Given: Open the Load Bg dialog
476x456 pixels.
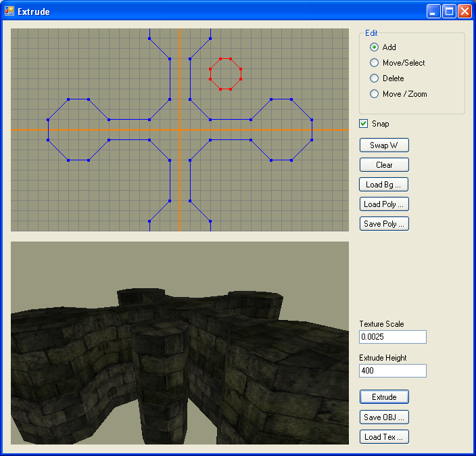Looking at the screenshot, I should point(384,184).
